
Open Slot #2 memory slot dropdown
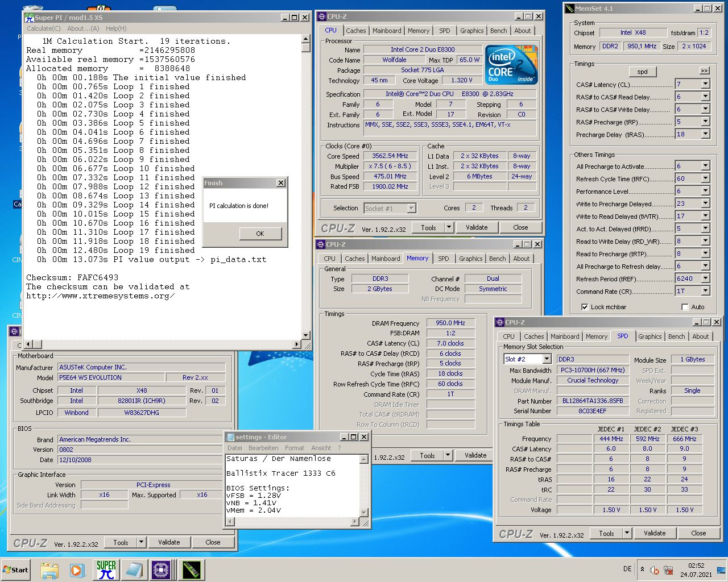tap(547, 359)
